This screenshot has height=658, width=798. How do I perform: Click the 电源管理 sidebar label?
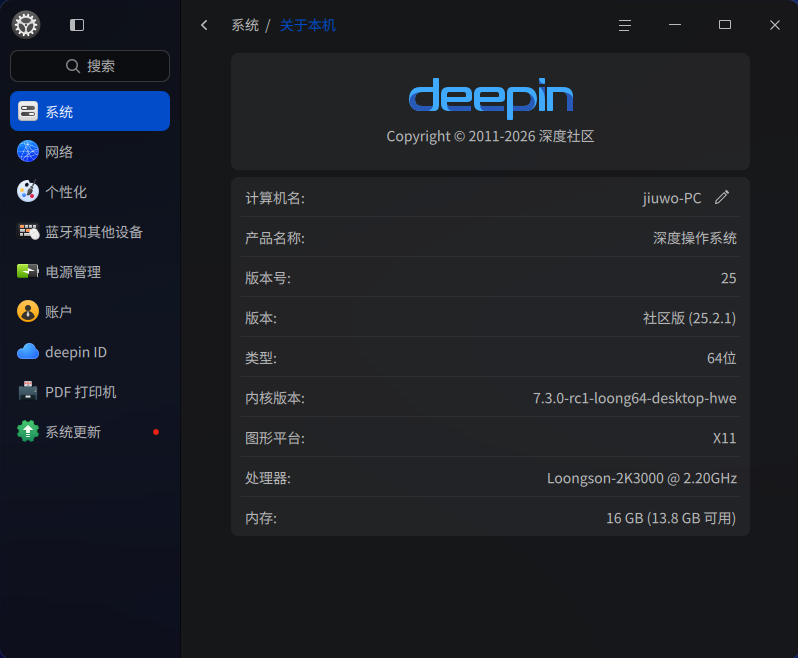73,272
